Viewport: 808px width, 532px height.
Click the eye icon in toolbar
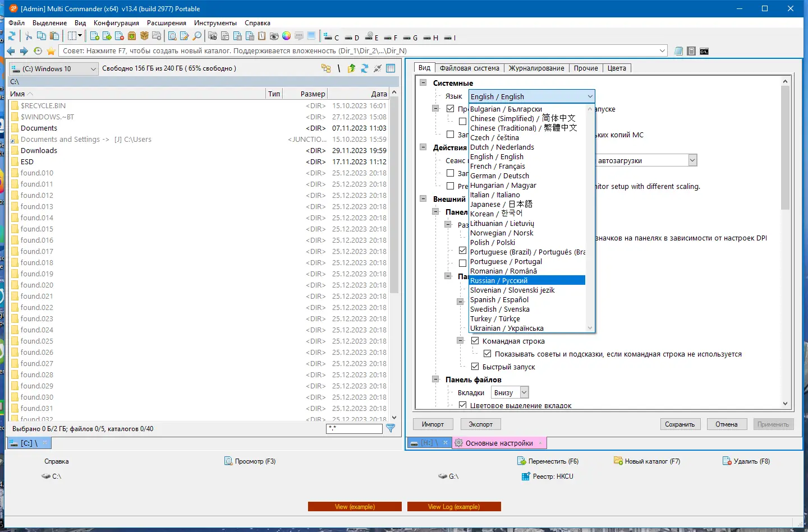click(x=274, y=36)
